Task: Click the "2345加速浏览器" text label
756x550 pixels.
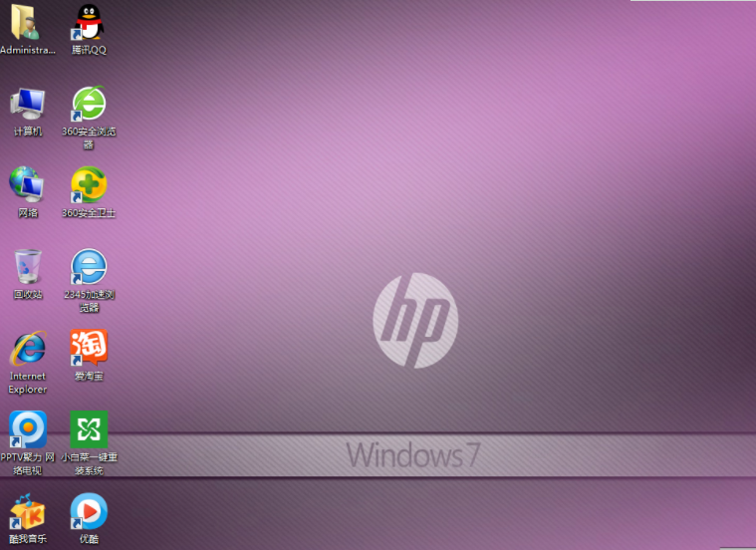Action: [x=89, y=301]
